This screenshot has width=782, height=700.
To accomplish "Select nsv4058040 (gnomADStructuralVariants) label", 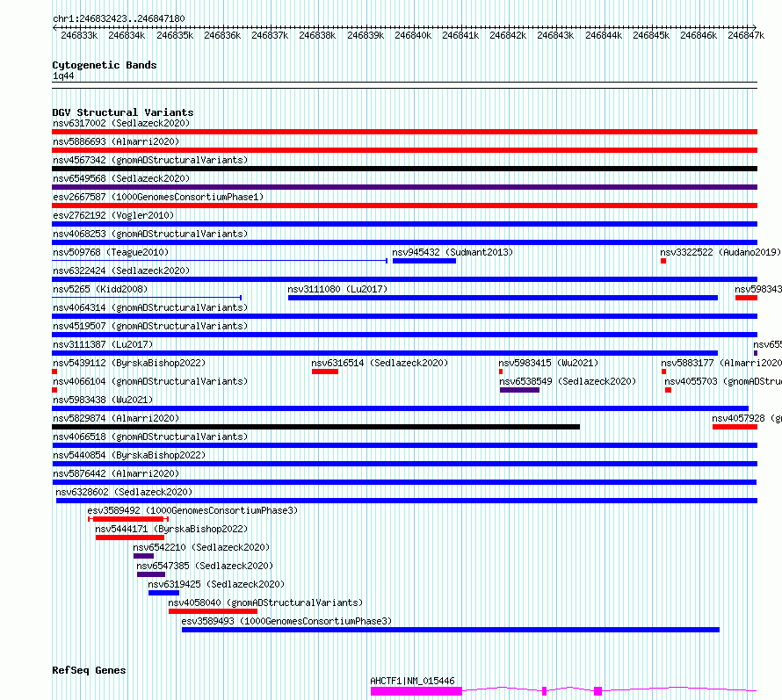I will [x=265, y=603].
